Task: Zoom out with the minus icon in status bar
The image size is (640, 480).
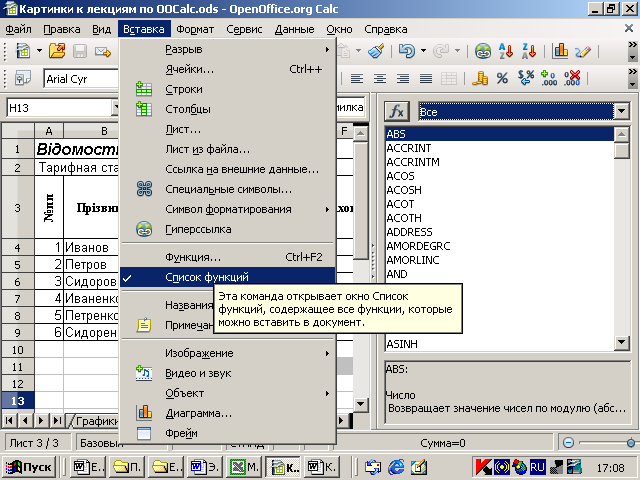Action: tap(568, 442)
